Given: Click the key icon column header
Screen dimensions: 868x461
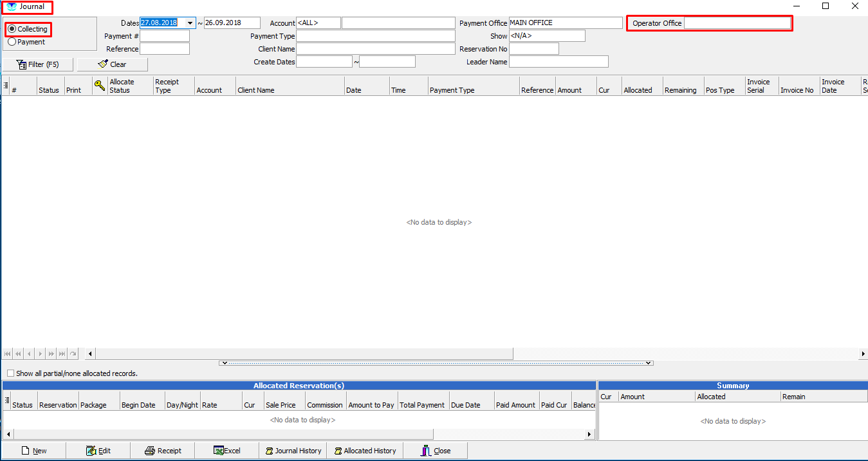Looking at the screenshot, I should 100,85.
